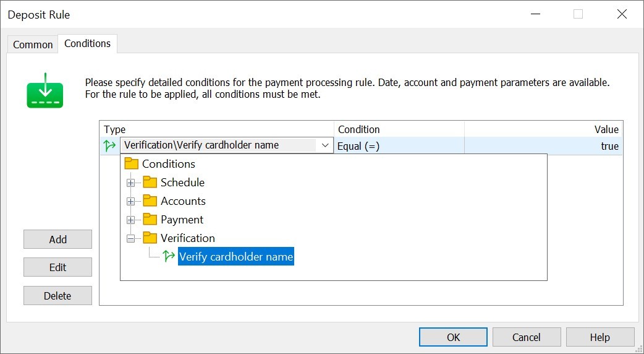This screenshot has width=644, height=354.
Task: Click the Verification folder icon
Action: [150, 238]
